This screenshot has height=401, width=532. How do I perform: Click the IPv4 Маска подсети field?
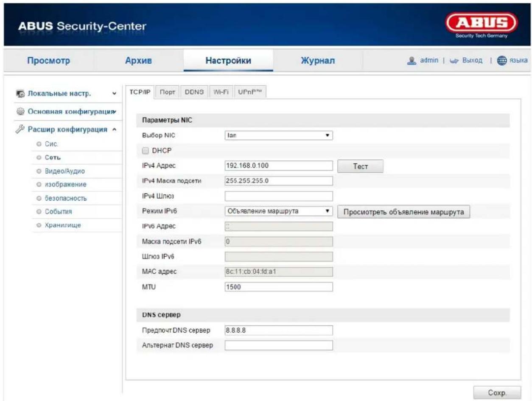pos(278,181)
